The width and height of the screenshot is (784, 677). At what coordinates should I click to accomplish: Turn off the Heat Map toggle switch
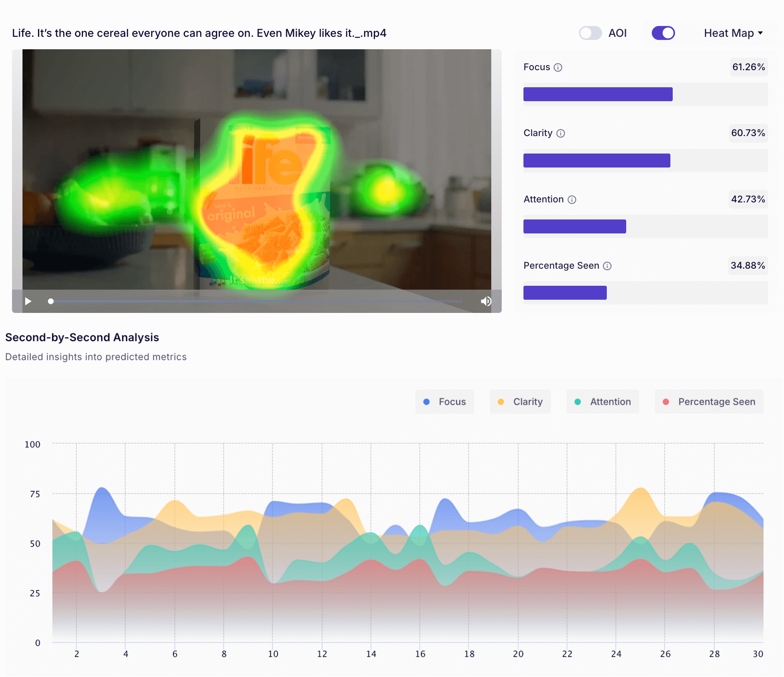point(663,33)
